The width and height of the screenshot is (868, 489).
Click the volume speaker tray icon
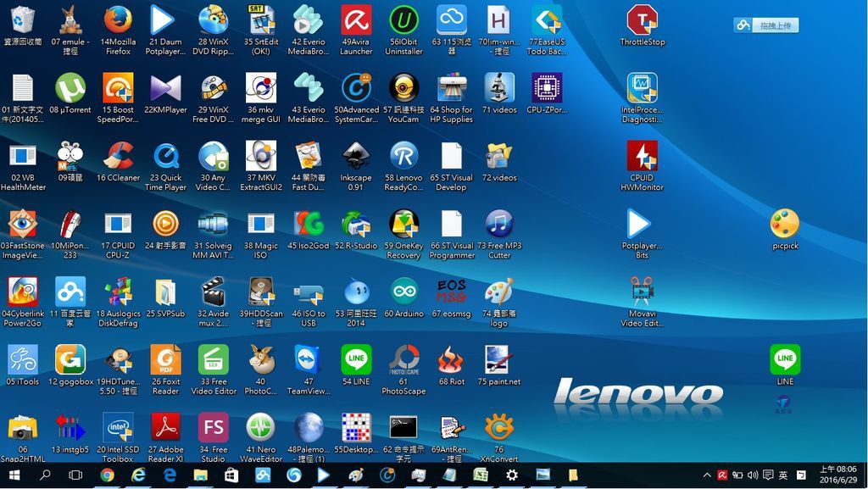[x=753, y=475]
